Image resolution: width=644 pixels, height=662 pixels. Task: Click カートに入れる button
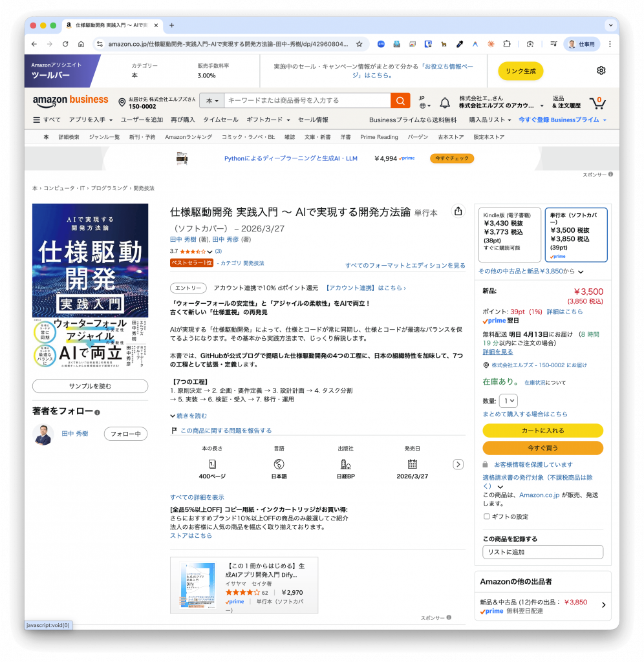(x=542, y=431)
